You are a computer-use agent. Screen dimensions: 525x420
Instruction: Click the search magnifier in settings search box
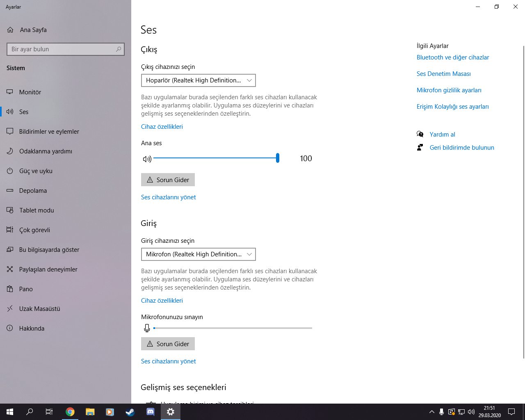pos(119,49)
